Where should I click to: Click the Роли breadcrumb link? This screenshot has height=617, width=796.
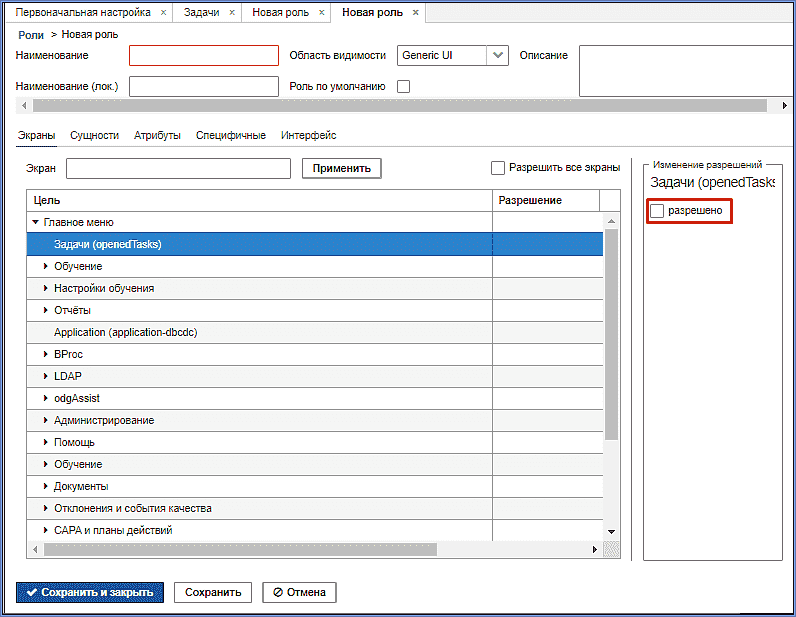click(x=31, y=35)
